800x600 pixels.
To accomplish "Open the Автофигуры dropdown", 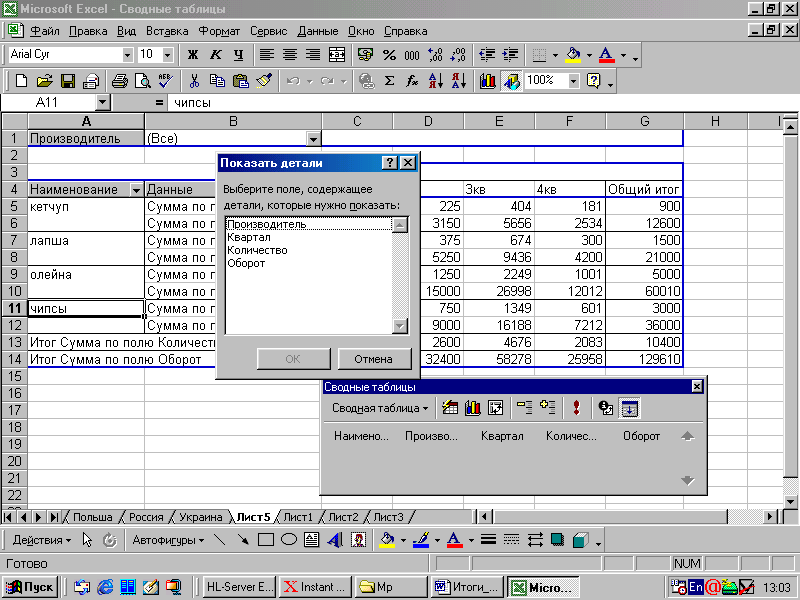I will (168, 540).
